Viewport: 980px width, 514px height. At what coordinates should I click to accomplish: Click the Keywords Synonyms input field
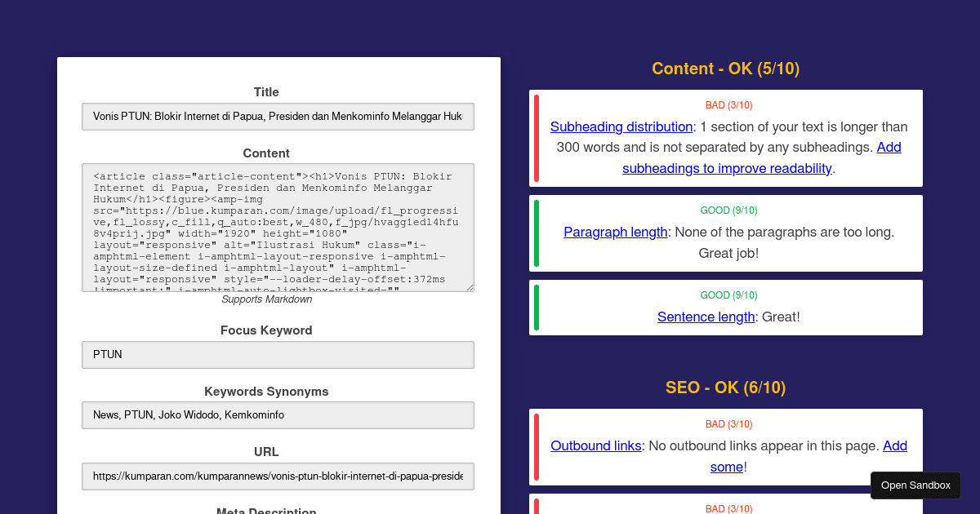tap(278, 415)
